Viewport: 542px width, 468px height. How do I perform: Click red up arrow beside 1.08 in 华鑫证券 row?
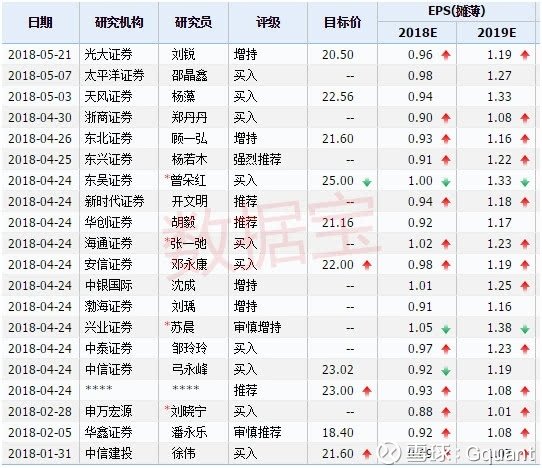click(x=525, y=433)
